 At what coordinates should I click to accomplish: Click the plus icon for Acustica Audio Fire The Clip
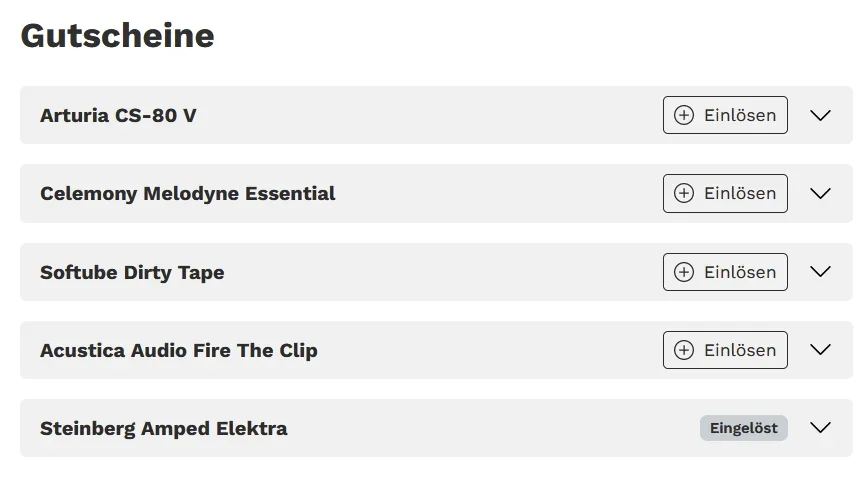point(684,350)
